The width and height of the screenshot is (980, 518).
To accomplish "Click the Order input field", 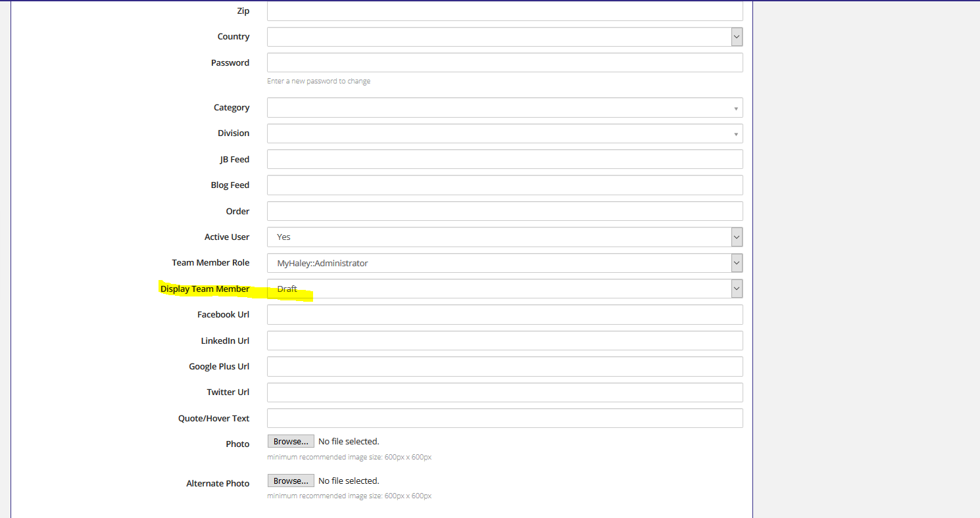I will 504,211.
